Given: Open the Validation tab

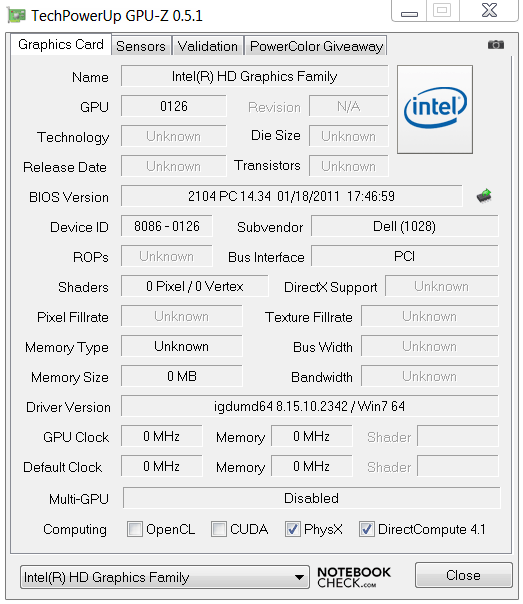Looking at the screenshot, I should pos(208,46).
